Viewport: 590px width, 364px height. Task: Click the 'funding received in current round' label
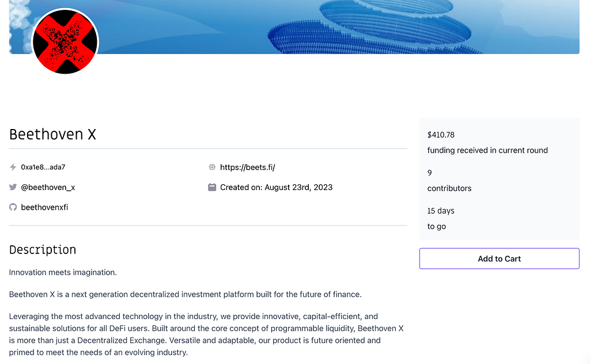pyautogui.click(x=487, y=150)
